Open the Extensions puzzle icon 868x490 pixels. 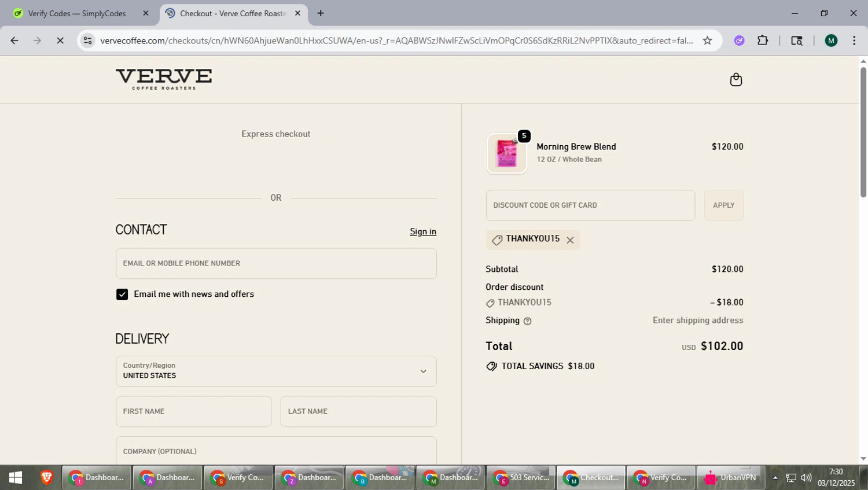click(763, 40)
